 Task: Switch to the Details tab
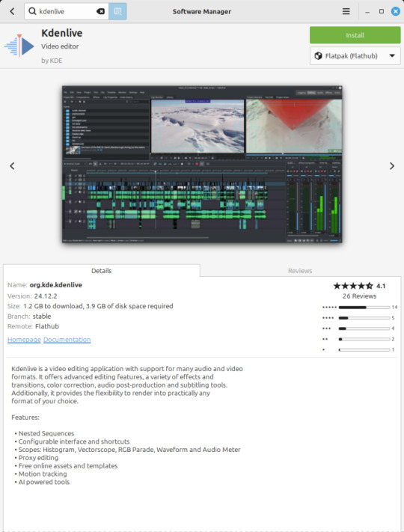coord(102,271)
